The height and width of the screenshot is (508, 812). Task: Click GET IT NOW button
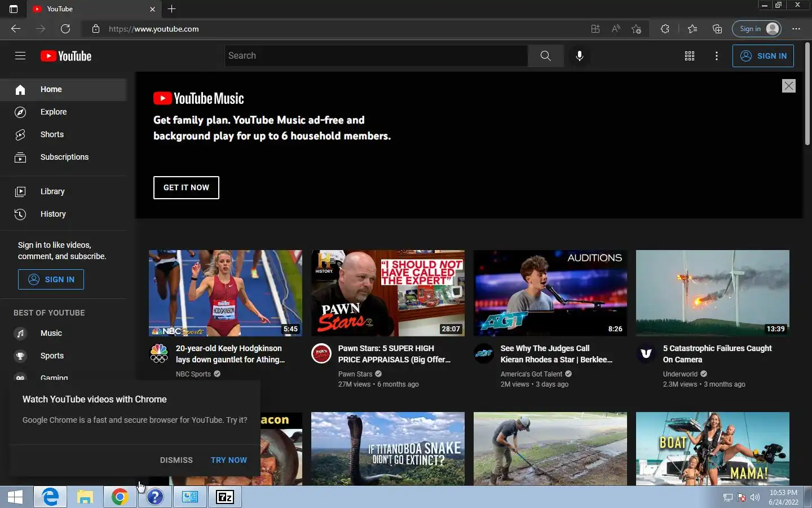pos(186,187)
